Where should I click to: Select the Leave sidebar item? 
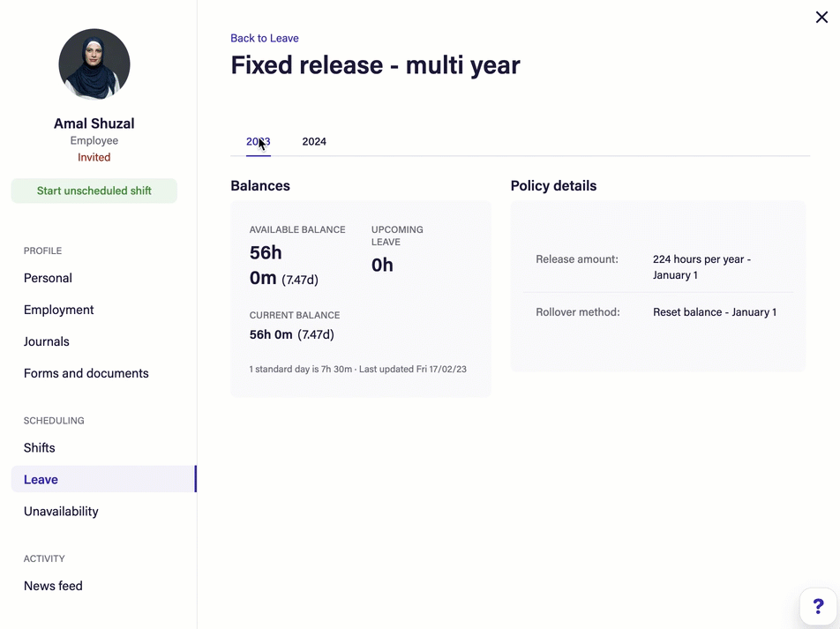[41, 480]
